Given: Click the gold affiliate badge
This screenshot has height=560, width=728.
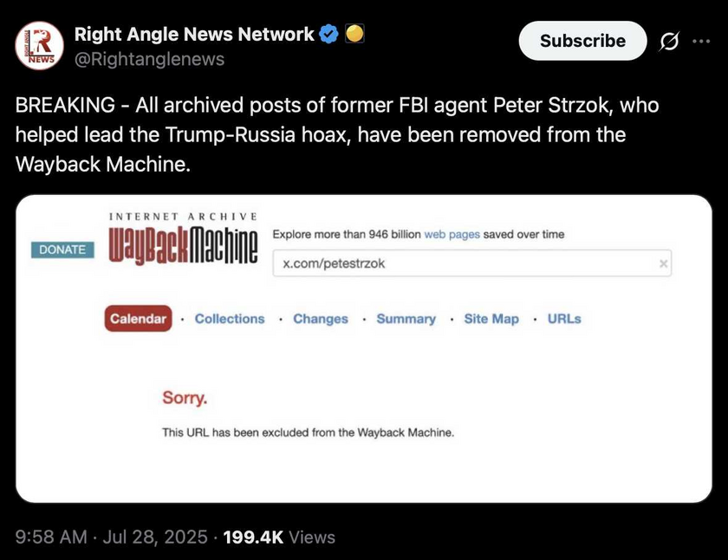Looking at the screenshot, I should tap(354, 35).
